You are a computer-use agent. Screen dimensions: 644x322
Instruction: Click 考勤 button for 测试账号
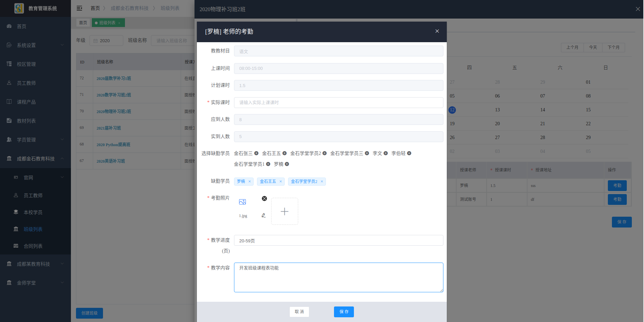[x=617, y=199]
